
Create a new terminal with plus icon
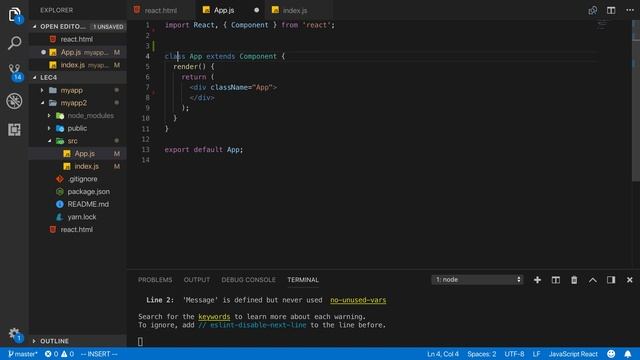[537, 280]
